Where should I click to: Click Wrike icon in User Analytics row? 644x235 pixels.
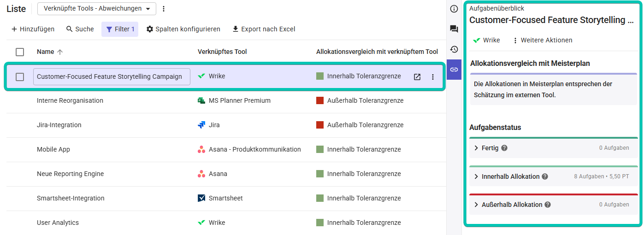point(201,223)
